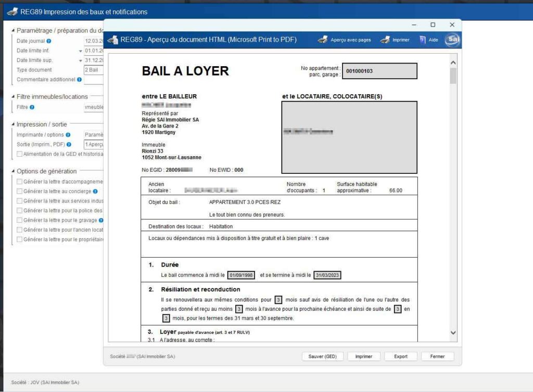The width and height of the screenshot is (533, 392).
Task: Check Générer la lettre pour le propriétaire
Action: 20,239
